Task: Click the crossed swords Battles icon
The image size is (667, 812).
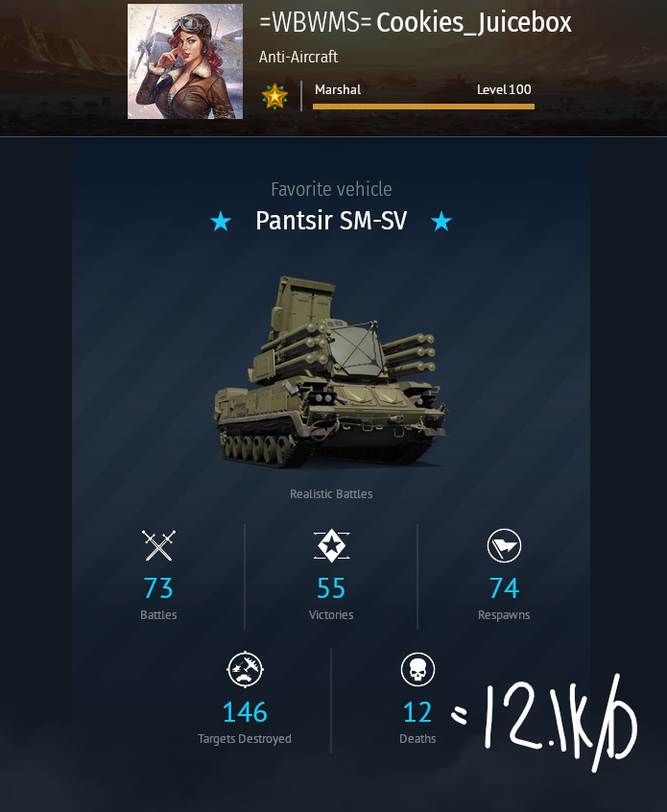Action: coord(158,546)
